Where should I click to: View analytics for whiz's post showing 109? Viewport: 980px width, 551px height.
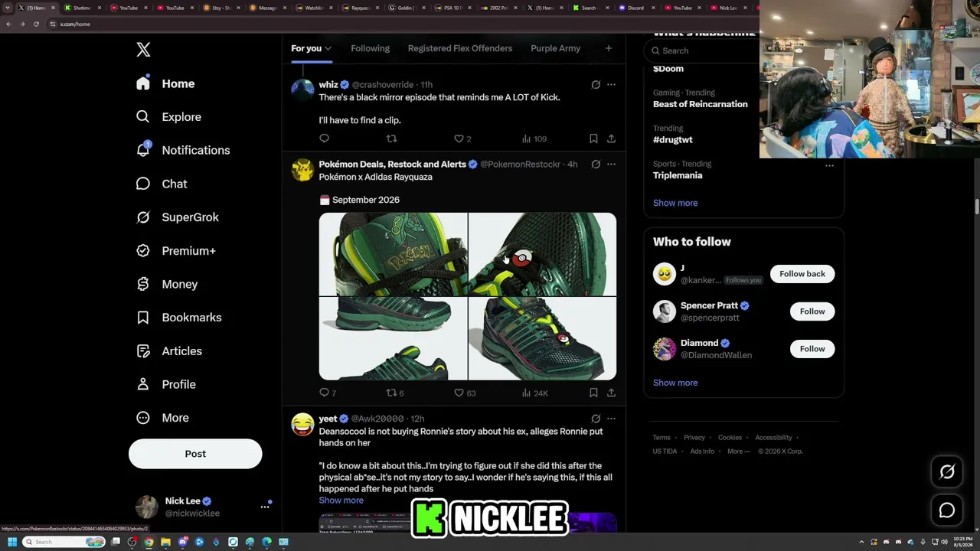pos(534,139)
